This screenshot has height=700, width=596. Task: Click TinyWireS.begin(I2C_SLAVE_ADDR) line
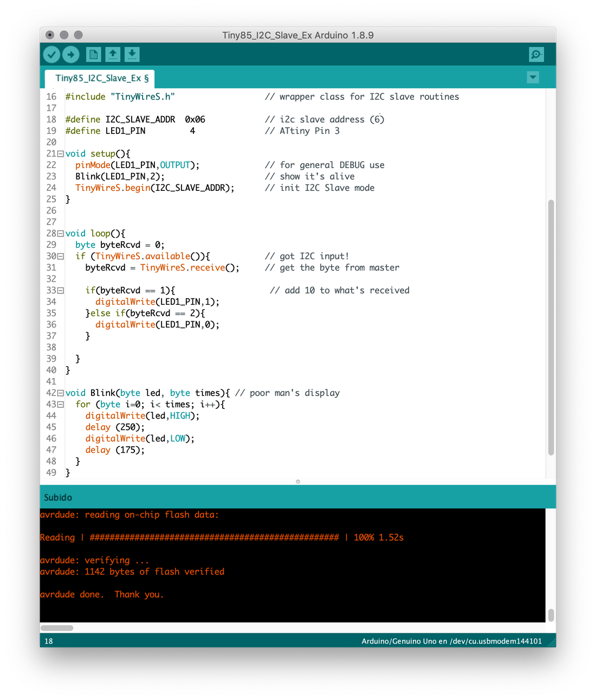click(155, 188)
